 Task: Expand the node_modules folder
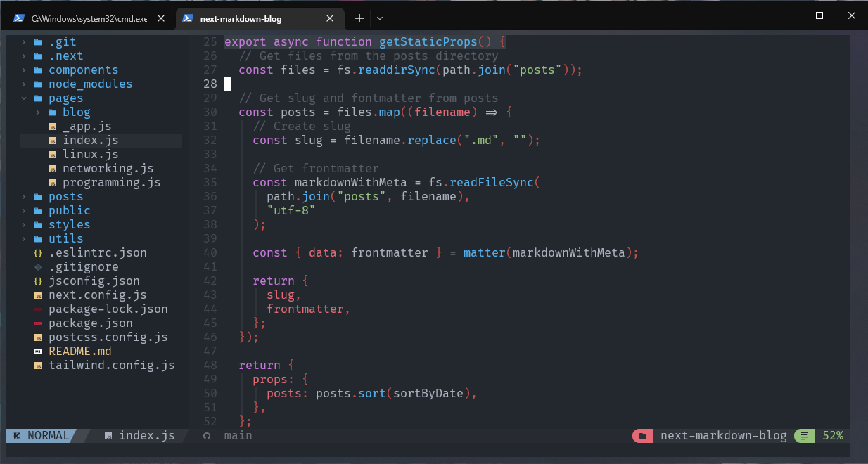coord(24,84)
